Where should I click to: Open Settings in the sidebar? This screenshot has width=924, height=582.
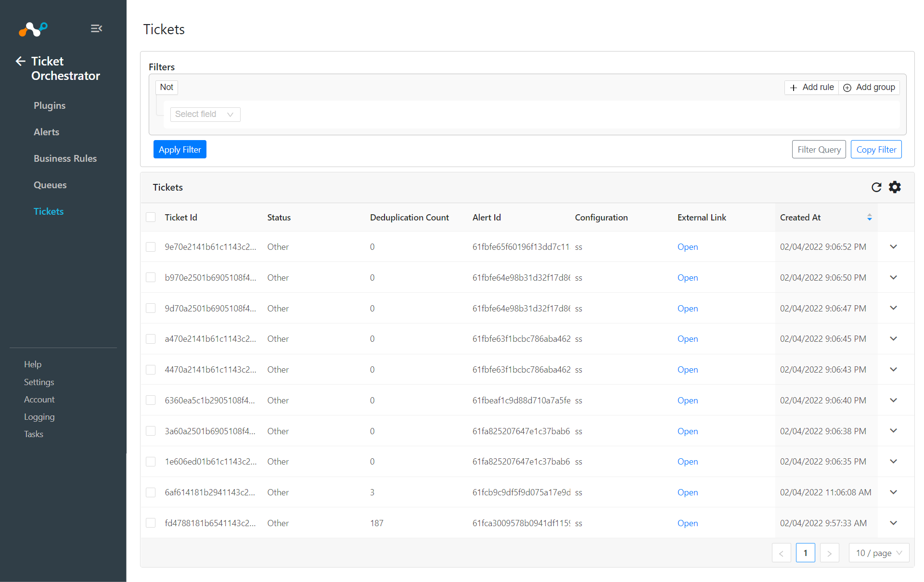coord(39,382)
